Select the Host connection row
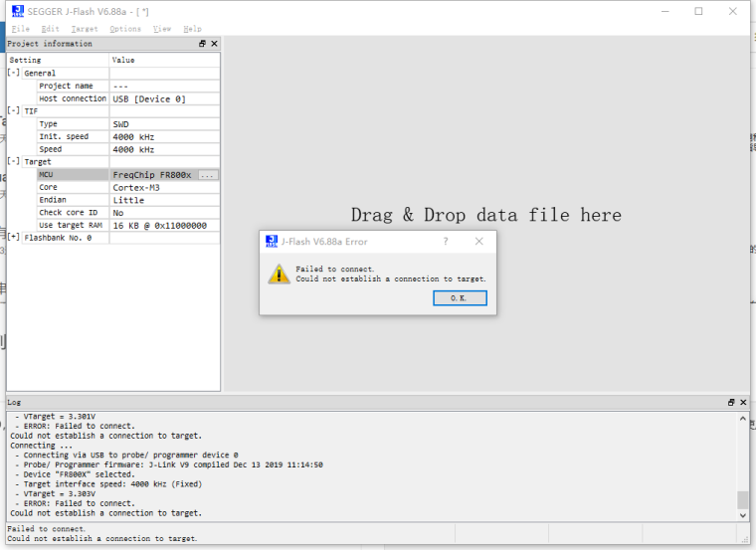The image size is (756, 550). click(127, 98)
